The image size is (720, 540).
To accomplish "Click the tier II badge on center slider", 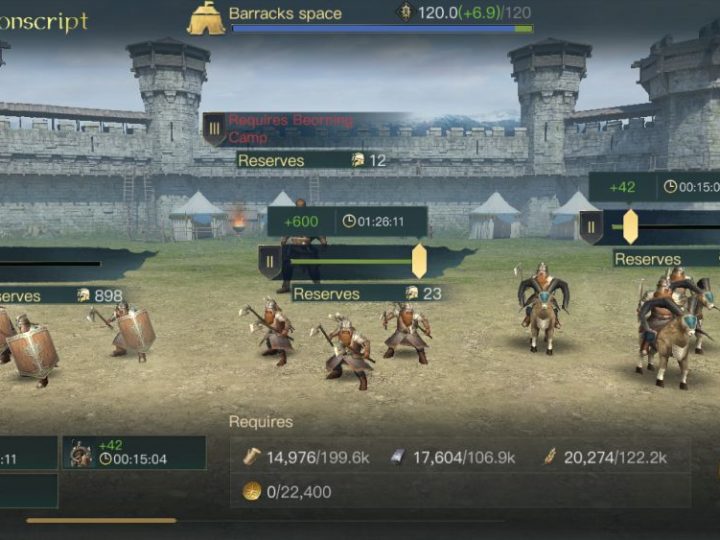I will [270, 262].
